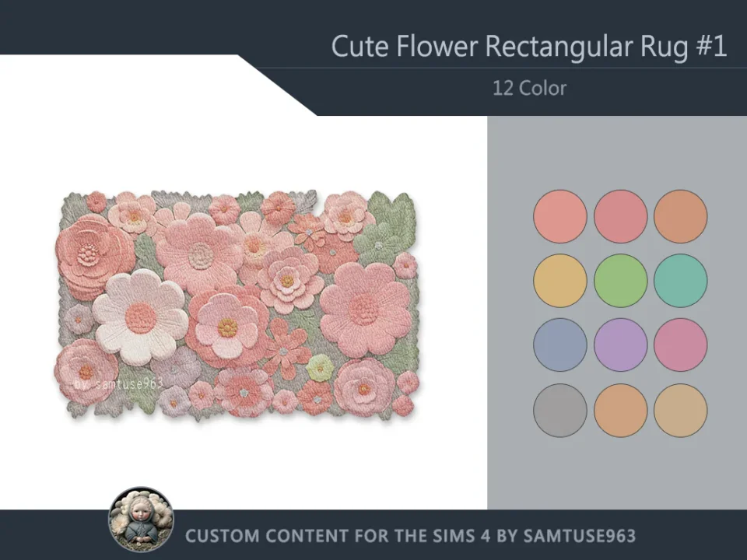Pick the terracotta swatch ending the first row

(x=680, y=216)
